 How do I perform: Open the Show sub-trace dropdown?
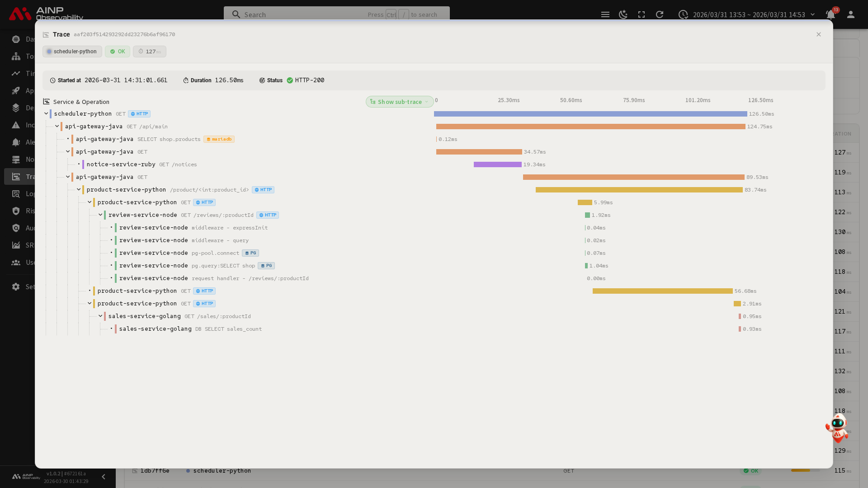click(400, 102)
